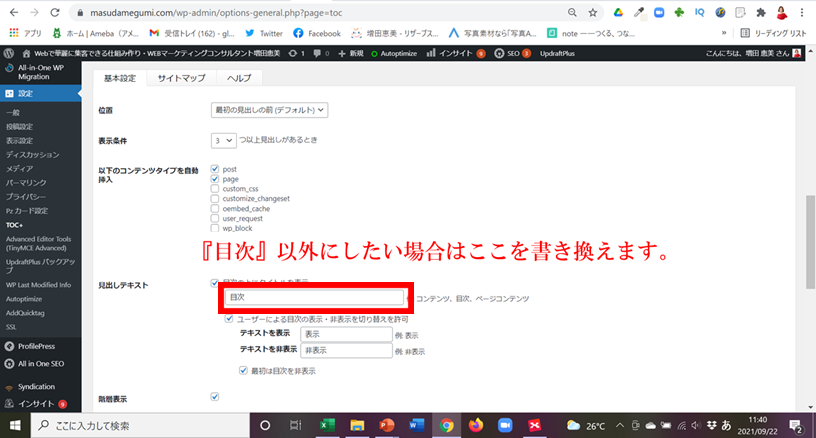Open the notification center icon
This screenshot has width=816, height=438.
(796, 427)
